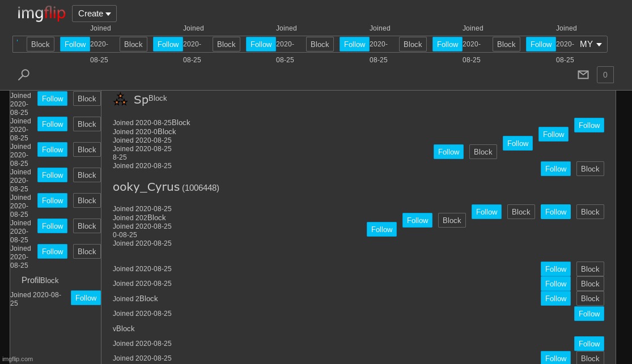Image resolution: width=632 pixels, height=364 pixels.
Task: Open the ooky_Cyrus username link
Action: pos(146,187)
